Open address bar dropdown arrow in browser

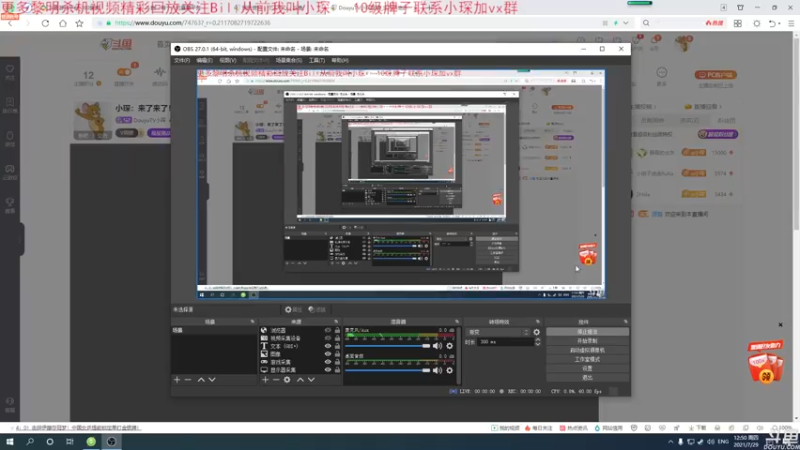[626, 23]
